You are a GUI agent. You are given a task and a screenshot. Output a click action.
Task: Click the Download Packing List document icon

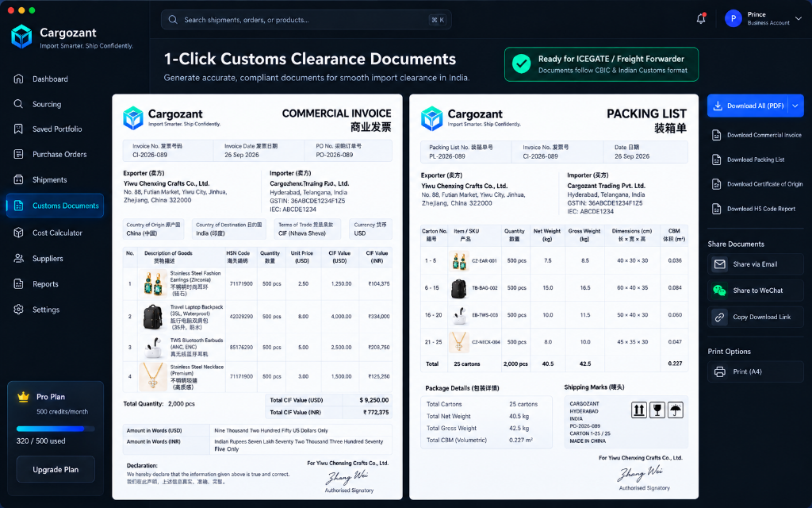717,160
